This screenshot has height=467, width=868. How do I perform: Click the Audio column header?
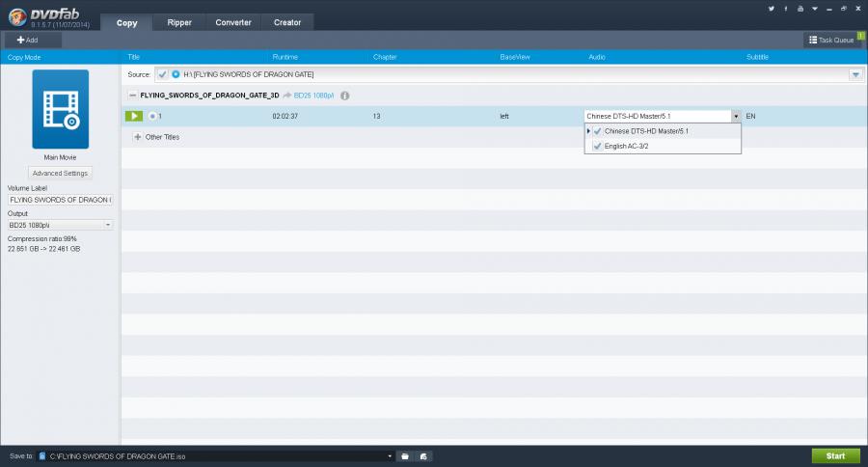tap(597, 57)
